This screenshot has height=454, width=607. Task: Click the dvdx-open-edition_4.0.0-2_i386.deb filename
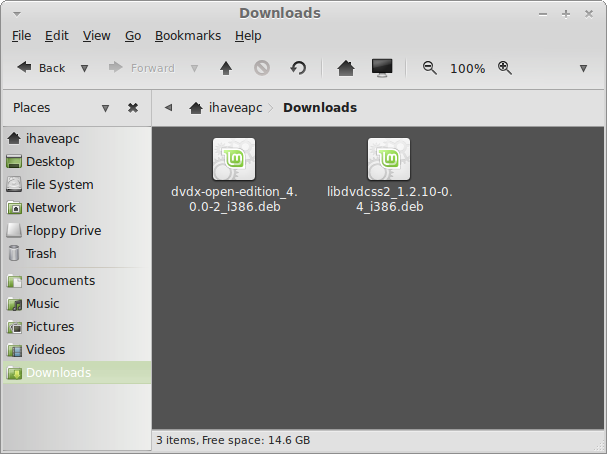tap(234, 199)
